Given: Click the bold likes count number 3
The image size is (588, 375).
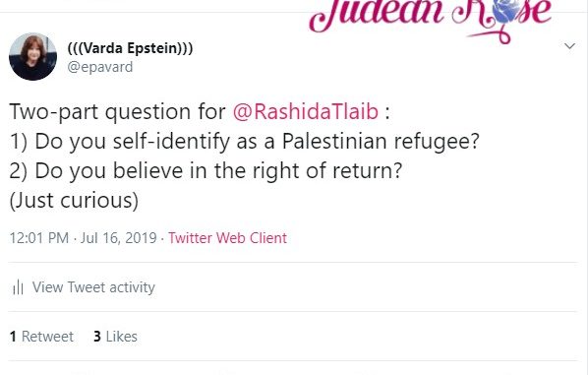Looking at the screenshot, I should (x=97, y=337).
